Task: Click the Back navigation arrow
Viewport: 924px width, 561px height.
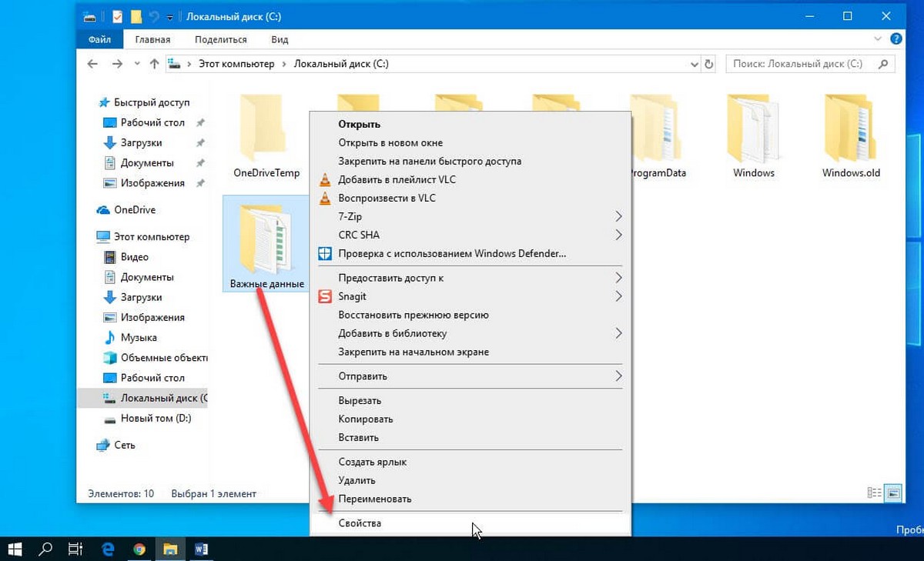Action: click(x=92, y=64)
